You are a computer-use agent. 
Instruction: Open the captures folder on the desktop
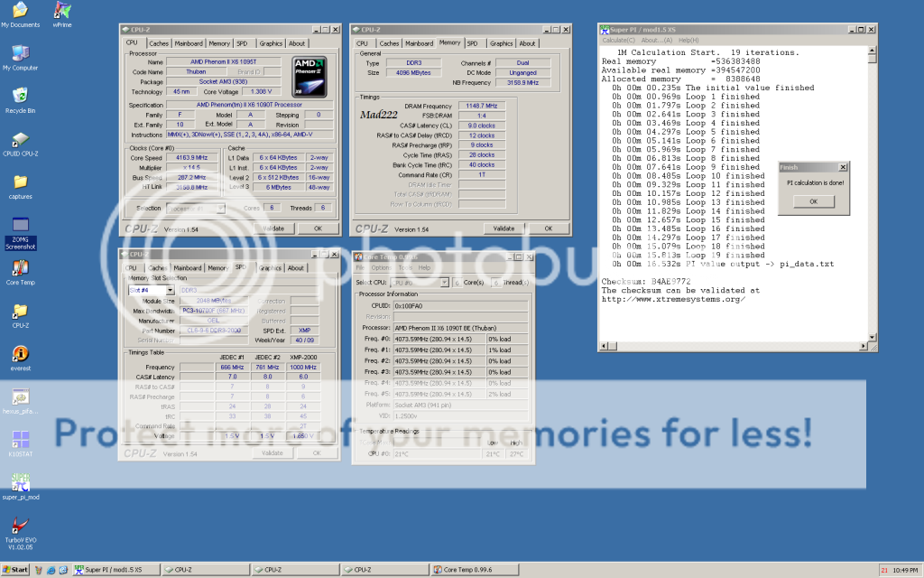[x=20, y=182]
